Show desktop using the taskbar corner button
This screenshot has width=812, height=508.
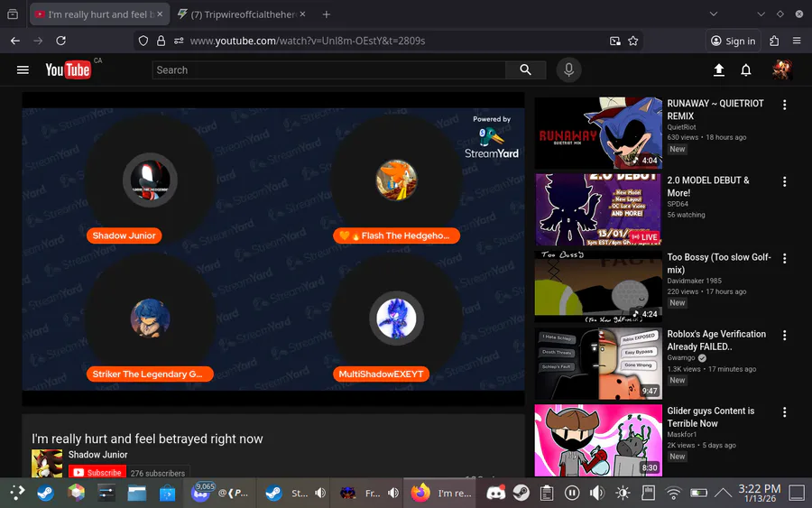click(797, 493)
